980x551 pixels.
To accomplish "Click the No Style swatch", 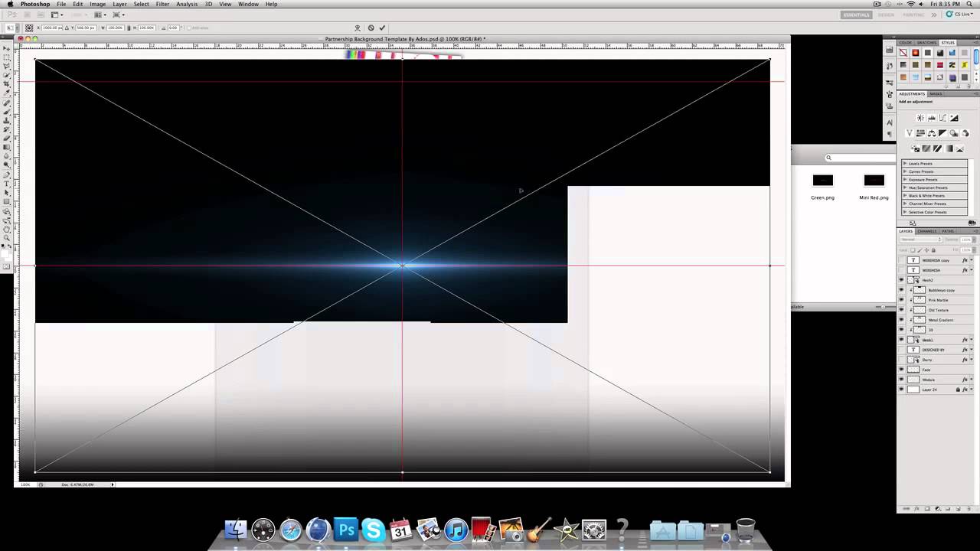I will click(x=903, y=53).
